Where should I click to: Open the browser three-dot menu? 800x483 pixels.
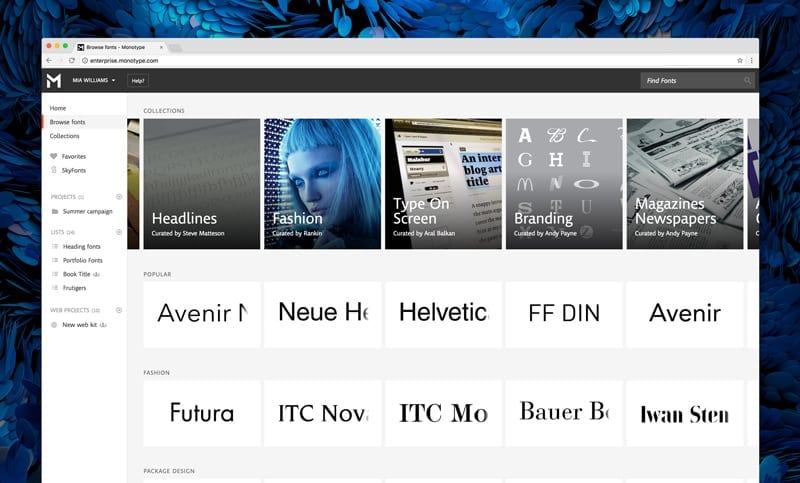tap(752, 60)
